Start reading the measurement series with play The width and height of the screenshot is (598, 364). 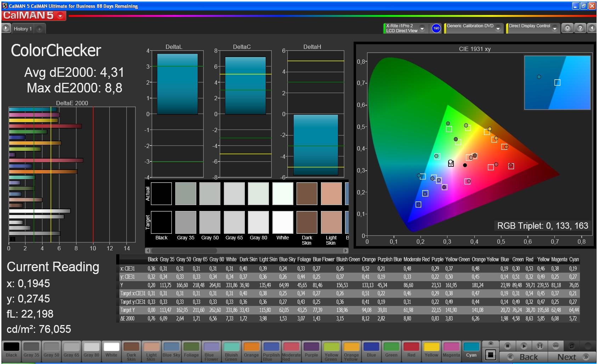(524, 346)
